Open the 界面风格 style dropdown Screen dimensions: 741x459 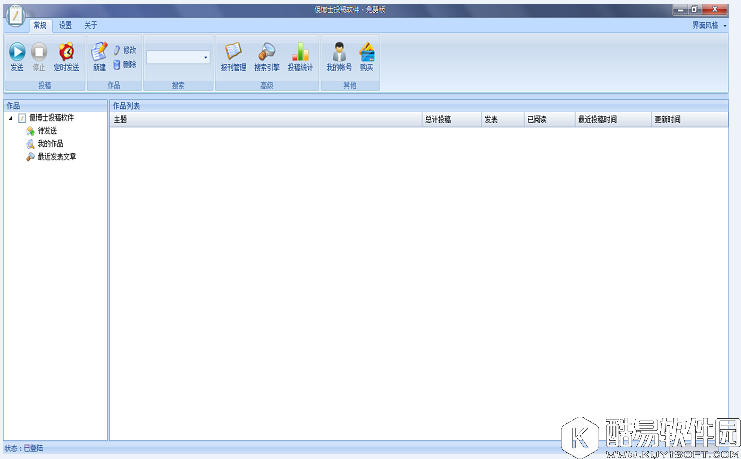[x=709, y=26]
